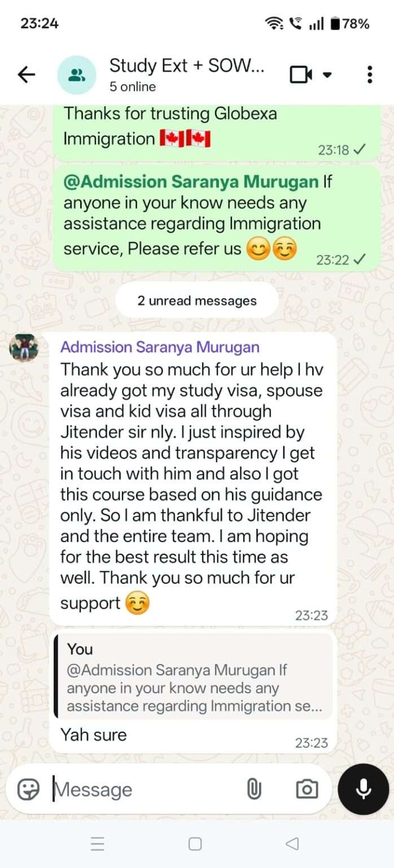Tap the 2 unread messages divider

(197, 301)
